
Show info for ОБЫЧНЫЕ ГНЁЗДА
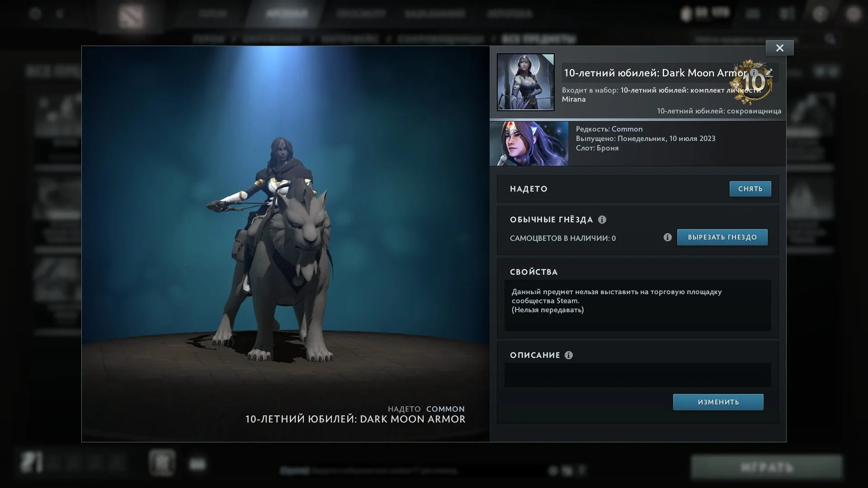602,220
